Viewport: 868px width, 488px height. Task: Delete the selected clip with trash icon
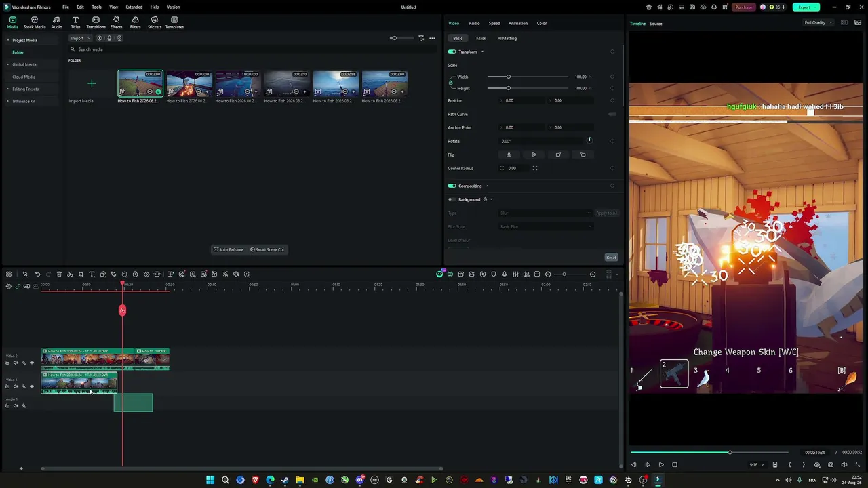coord(59,274)
